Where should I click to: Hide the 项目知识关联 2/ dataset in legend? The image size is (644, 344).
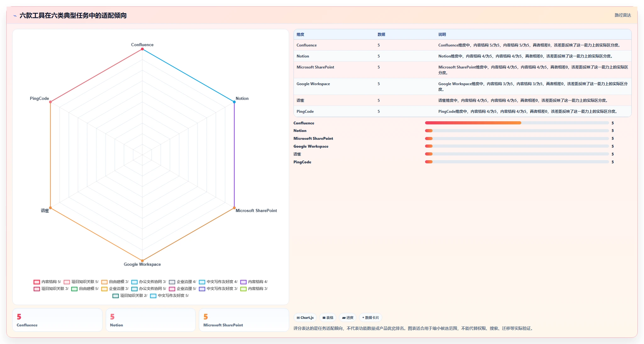[x=130, y=296]
